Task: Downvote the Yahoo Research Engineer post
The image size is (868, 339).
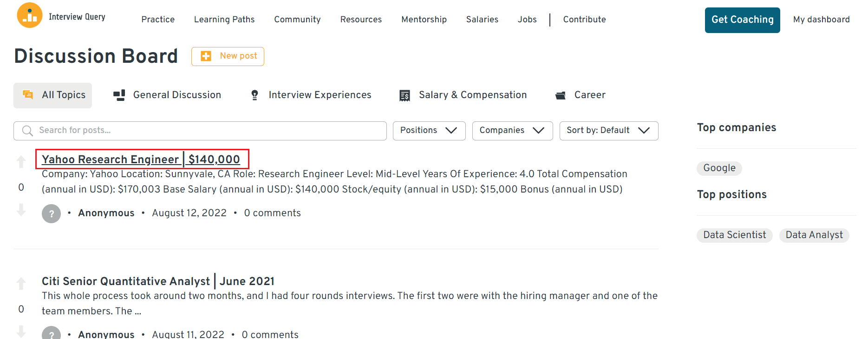Action: click(x=21, y=210)
